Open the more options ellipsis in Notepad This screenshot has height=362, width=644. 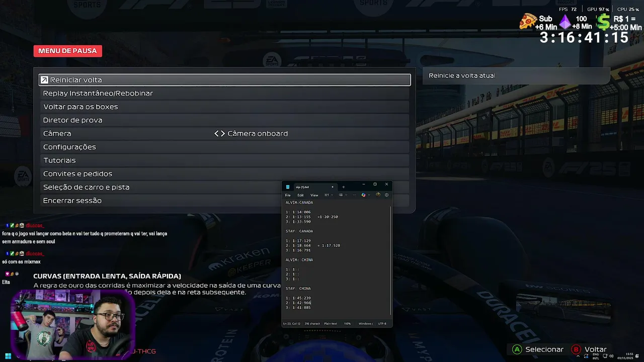pyautogui.click(x=354, y=195)
